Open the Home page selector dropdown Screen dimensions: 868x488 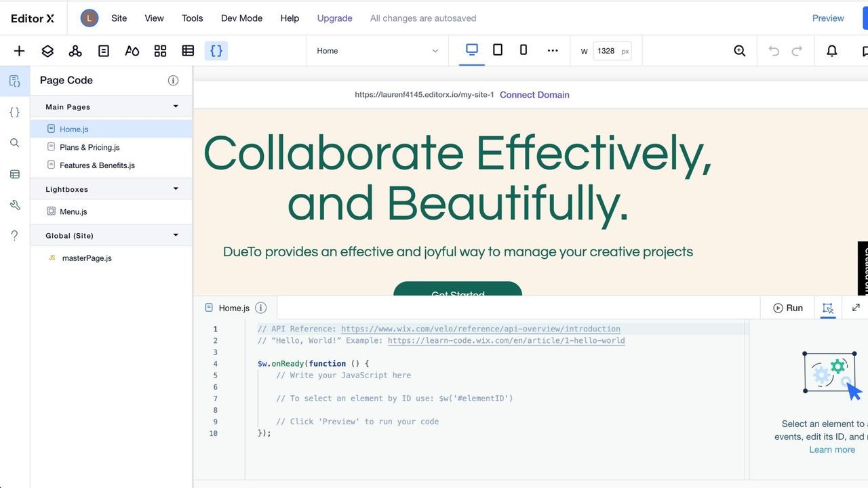378,51
